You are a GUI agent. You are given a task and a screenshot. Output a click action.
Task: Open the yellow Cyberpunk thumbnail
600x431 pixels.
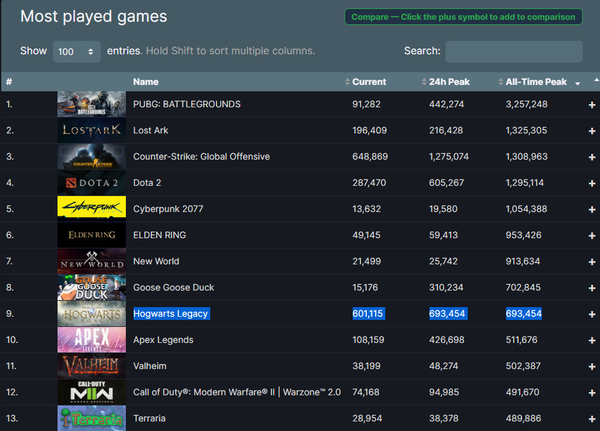pyautogui.click(x=91, y=209)
